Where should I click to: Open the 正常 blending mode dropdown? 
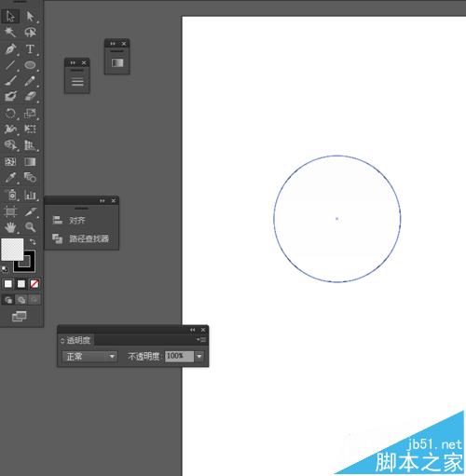(89, 357)
